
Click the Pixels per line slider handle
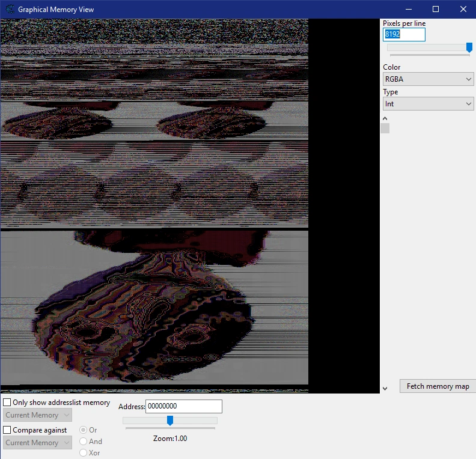pos(469,47)
